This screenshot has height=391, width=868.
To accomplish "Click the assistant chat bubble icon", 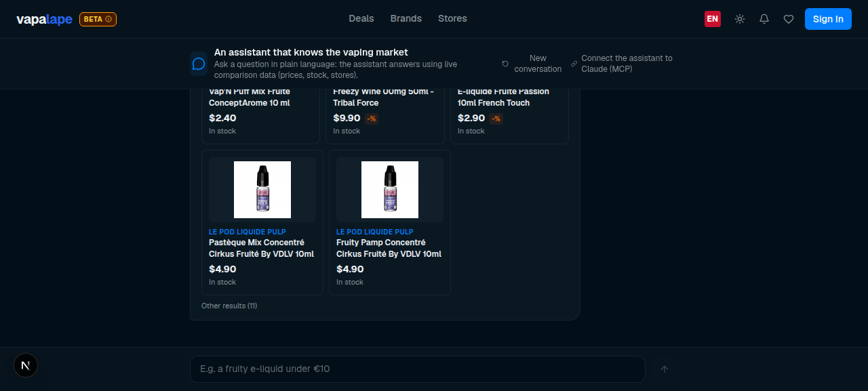I will coord(199,63).
